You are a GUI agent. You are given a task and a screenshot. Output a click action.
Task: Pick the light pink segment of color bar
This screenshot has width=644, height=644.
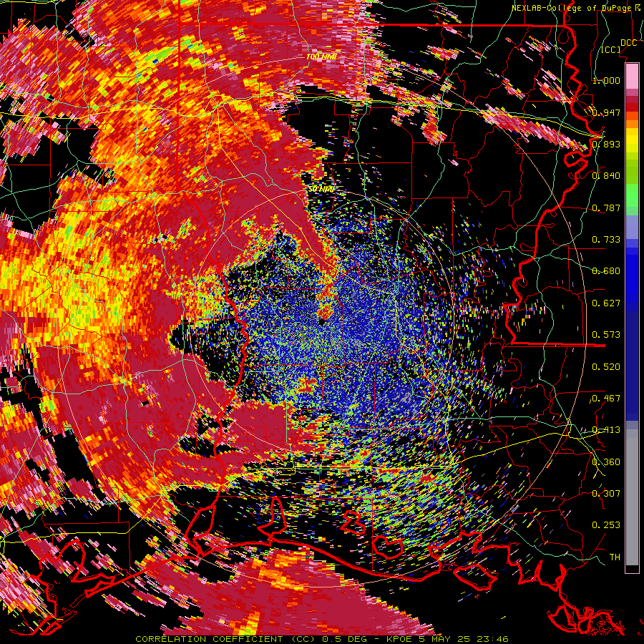coord(632,77)
